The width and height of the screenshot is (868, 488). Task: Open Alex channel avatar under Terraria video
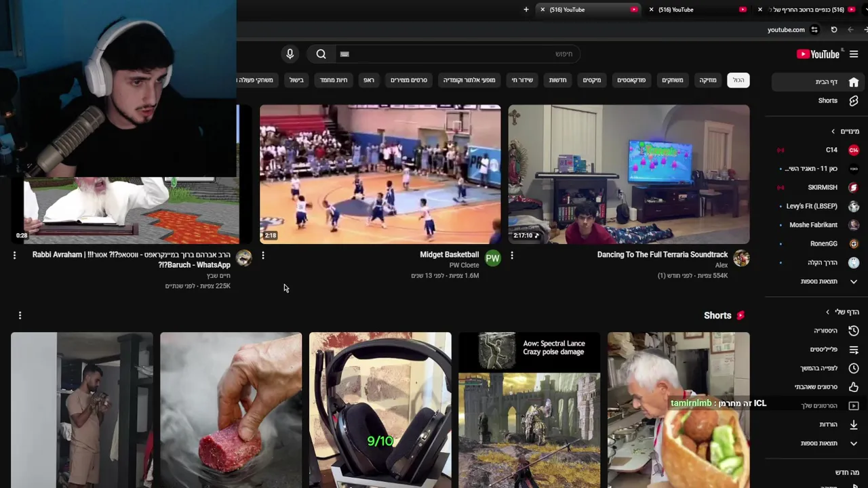click(x=741, y=258)
